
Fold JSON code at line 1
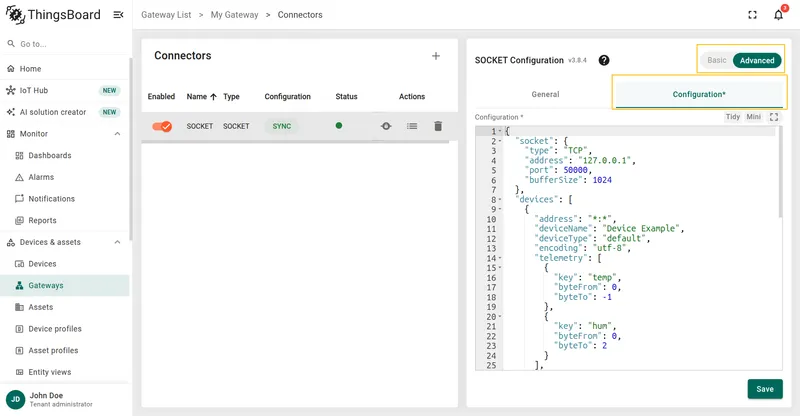point(500,131)
